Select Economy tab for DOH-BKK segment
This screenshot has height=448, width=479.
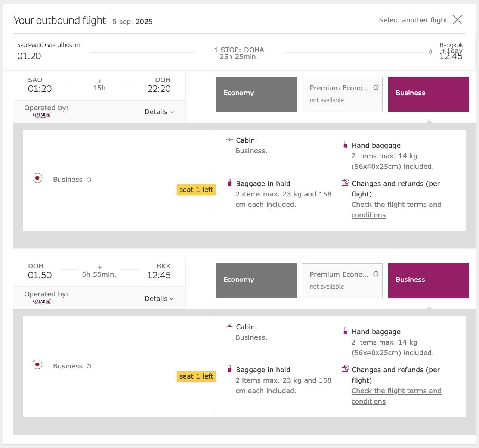pyautogui.click(x=256, y=281)
